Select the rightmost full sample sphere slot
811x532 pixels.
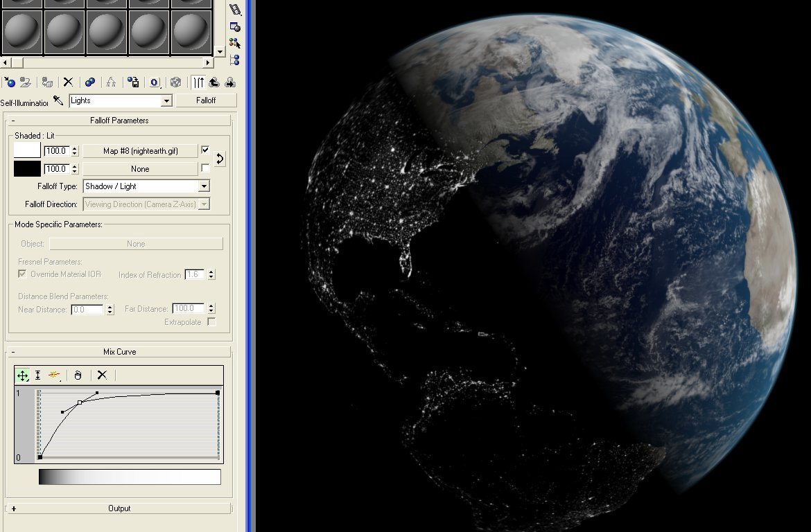(191, 32)
